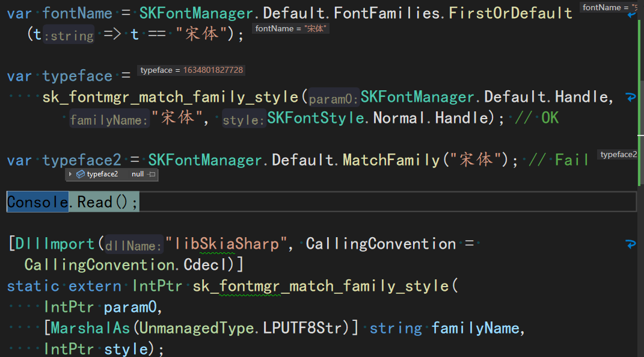Expand the typeface2 node in the data tip
This screenshot has width=644, height=357.
coord(71,174)
